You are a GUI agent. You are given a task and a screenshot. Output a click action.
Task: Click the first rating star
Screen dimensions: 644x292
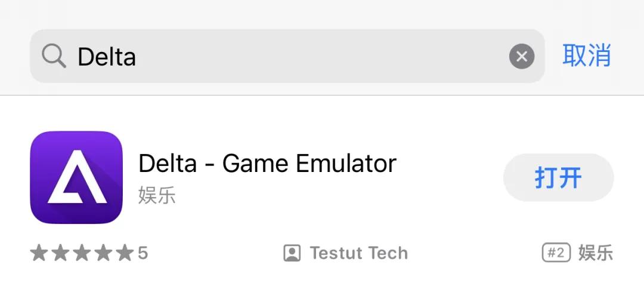[x=39, y=253]
